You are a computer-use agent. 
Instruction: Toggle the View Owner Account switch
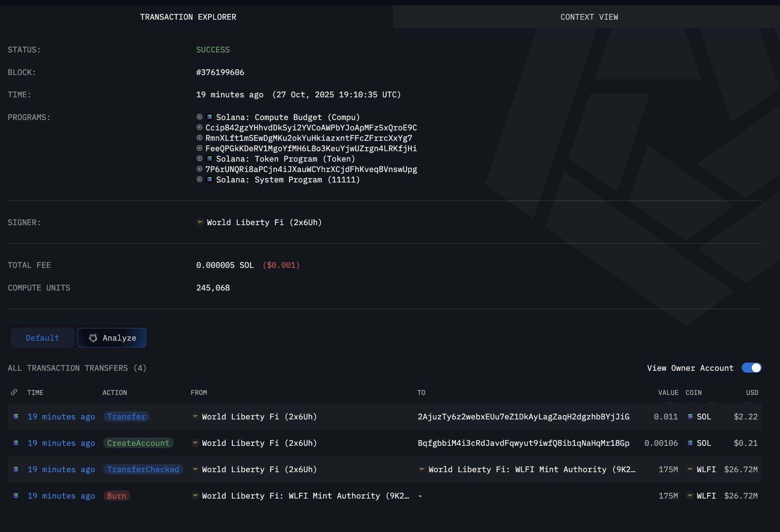pos(751,368)
